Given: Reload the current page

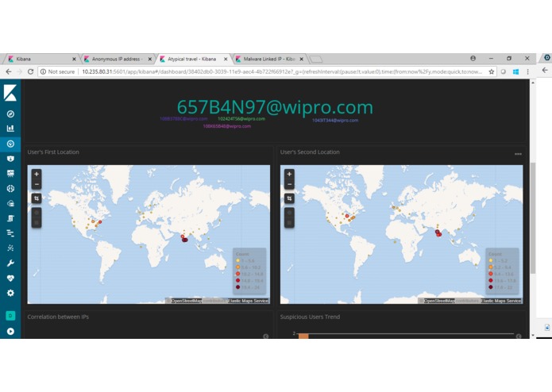Looking at the screenshot, I should click(31, 71).
